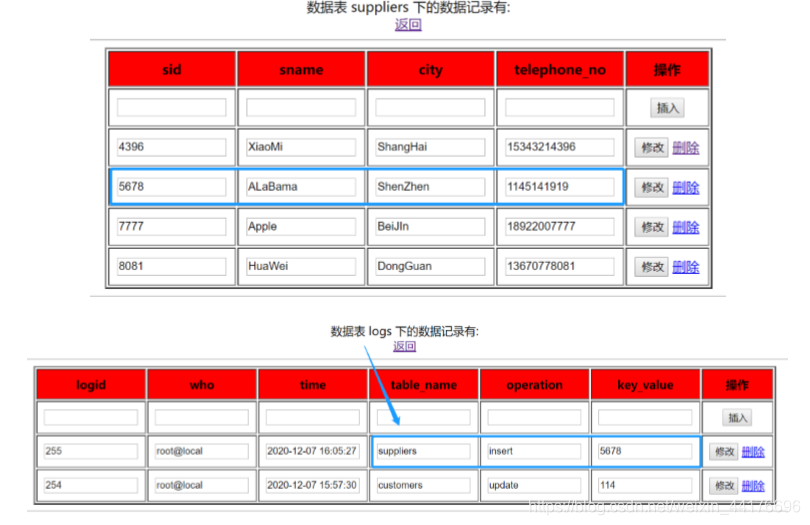Click the key_value column header
Screen dimensions: 810x525
click(645, 385)
